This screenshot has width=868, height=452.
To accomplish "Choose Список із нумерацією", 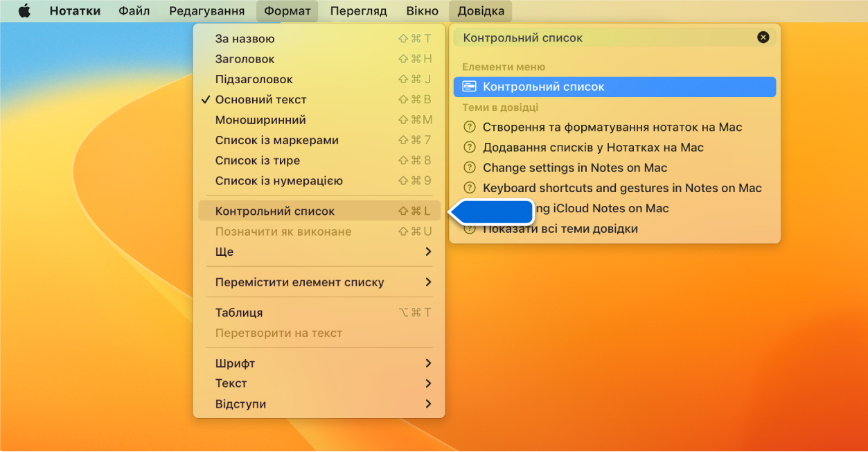I will pyautogui.click(x=319, y=180).
